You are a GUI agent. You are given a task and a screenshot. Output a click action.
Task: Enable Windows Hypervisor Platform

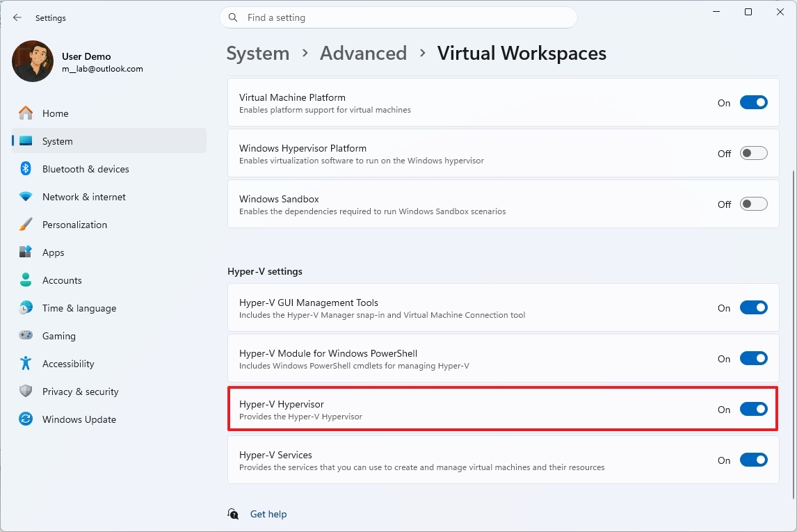754,153
